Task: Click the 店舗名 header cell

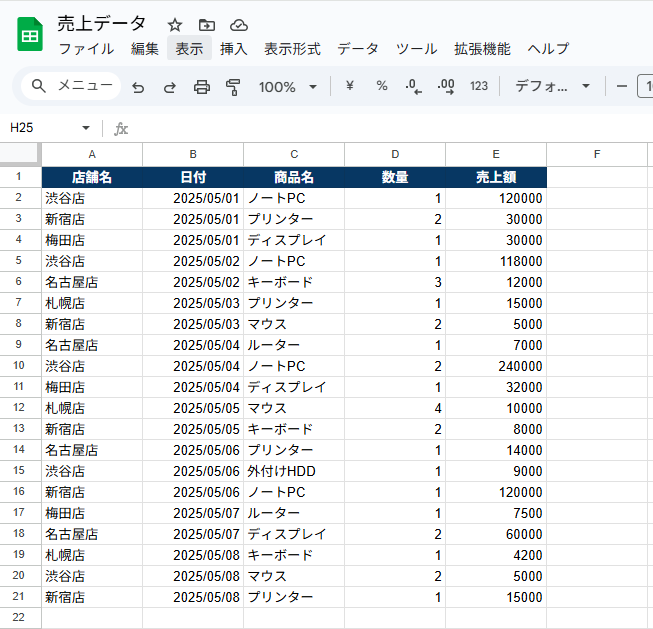Action: [92, 177]
